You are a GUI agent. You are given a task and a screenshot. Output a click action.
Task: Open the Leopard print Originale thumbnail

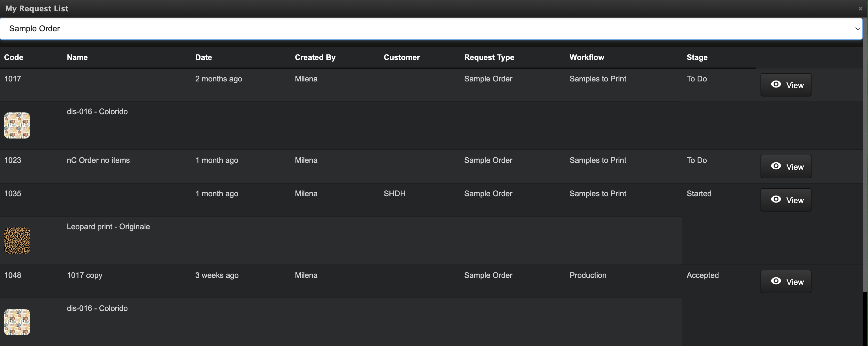17,241
